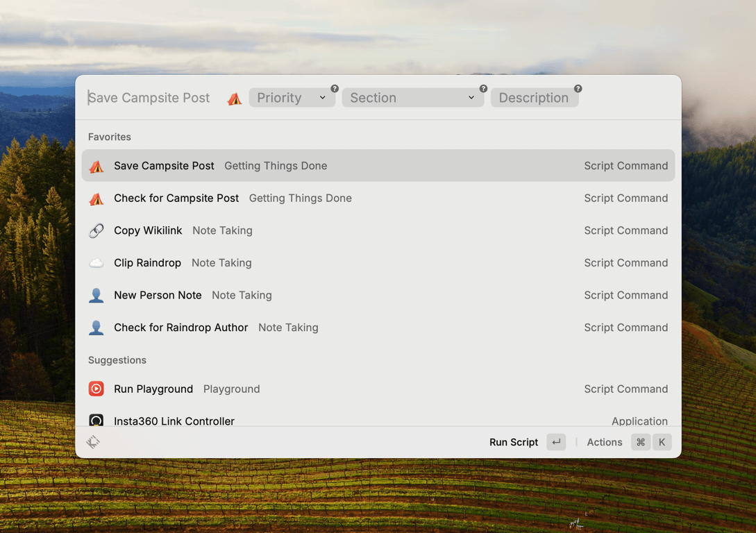Click the tent icon beside Check for Campsite Post
756x533 pixels.
pos(96,198)
